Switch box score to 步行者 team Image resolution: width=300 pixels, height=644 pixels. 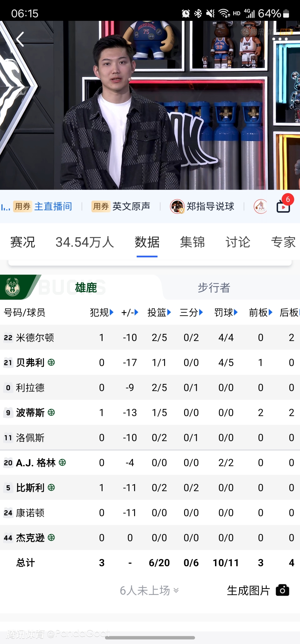214,288
